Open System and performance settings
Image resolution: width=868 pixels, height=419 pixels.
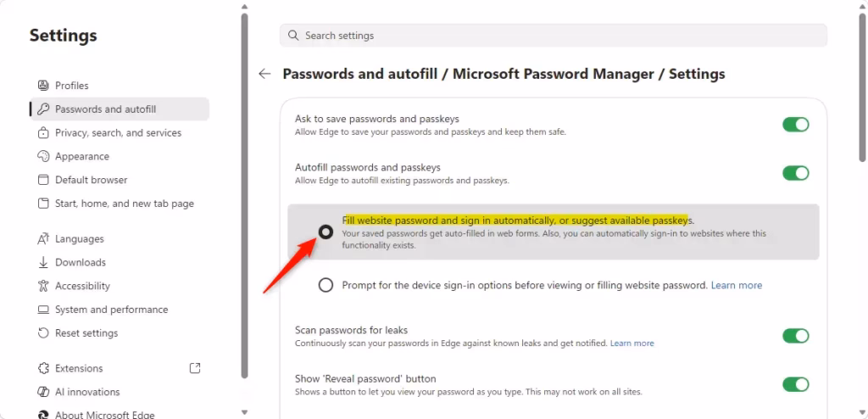tap(111, 310)
